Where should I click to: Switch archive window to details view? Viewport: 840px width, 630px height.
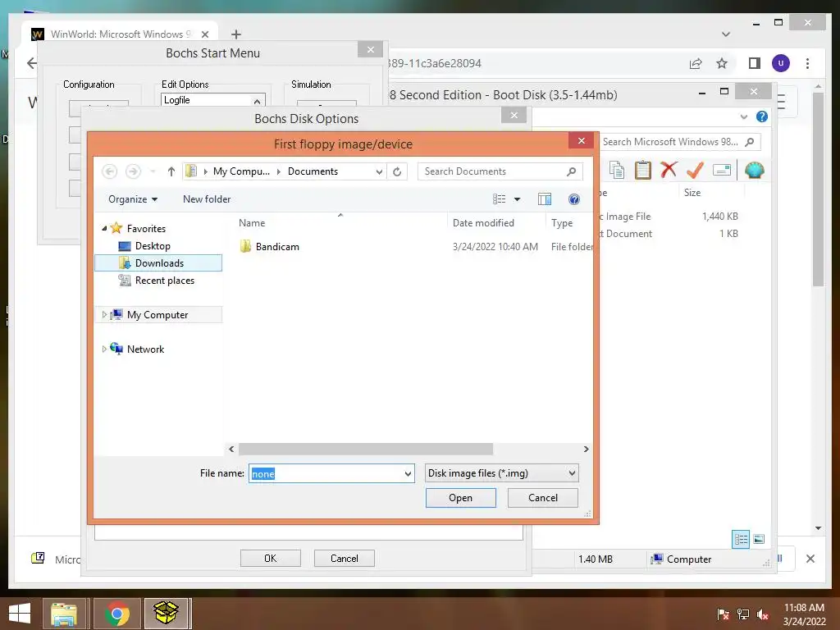[741, 540]
